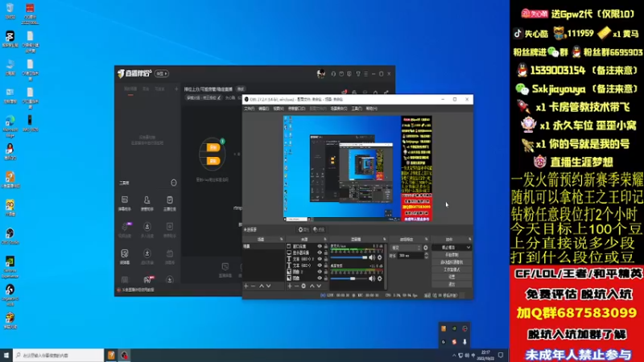This screenshot has height=362, width=644.
Task: Add a scene with plus icon in OBS
Action: tap(246, 286)
